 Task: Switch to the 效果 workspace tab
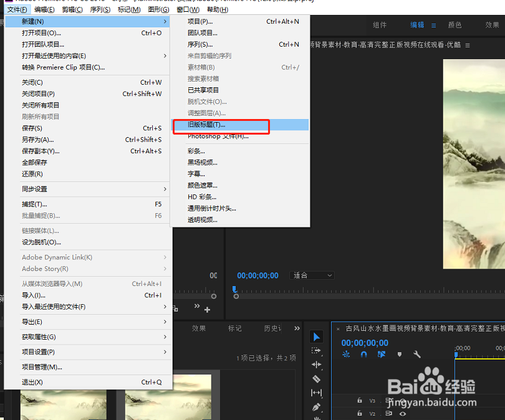pos(492,25)
